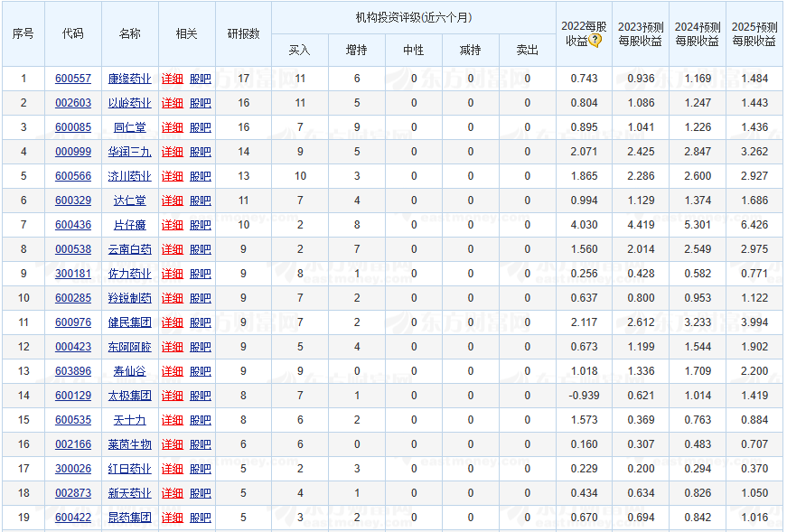Open the 昆药集团 stock name link
787x532 pixels.
(x=129, y=518)
